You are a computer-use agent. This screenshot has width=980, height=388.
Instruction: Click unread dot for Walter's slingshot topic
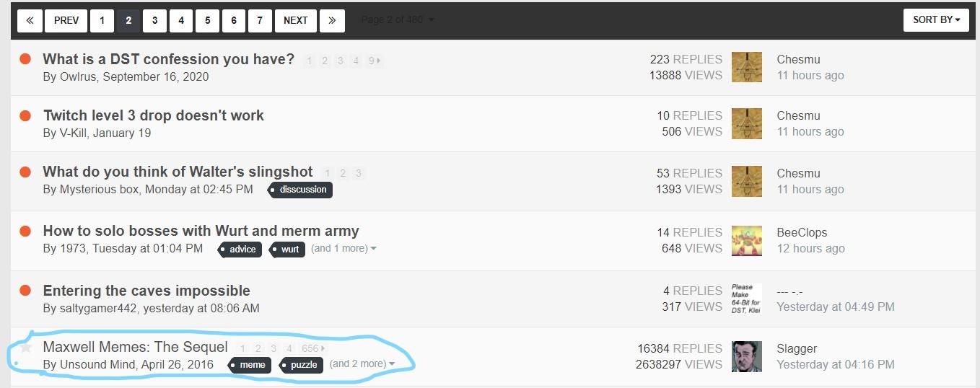25,172
